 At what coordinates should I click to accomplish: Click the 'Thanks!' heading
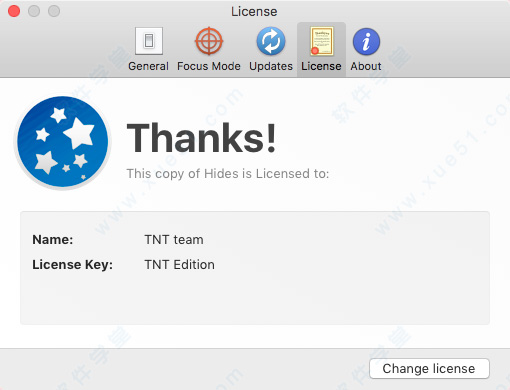click(x=201, y=138)
